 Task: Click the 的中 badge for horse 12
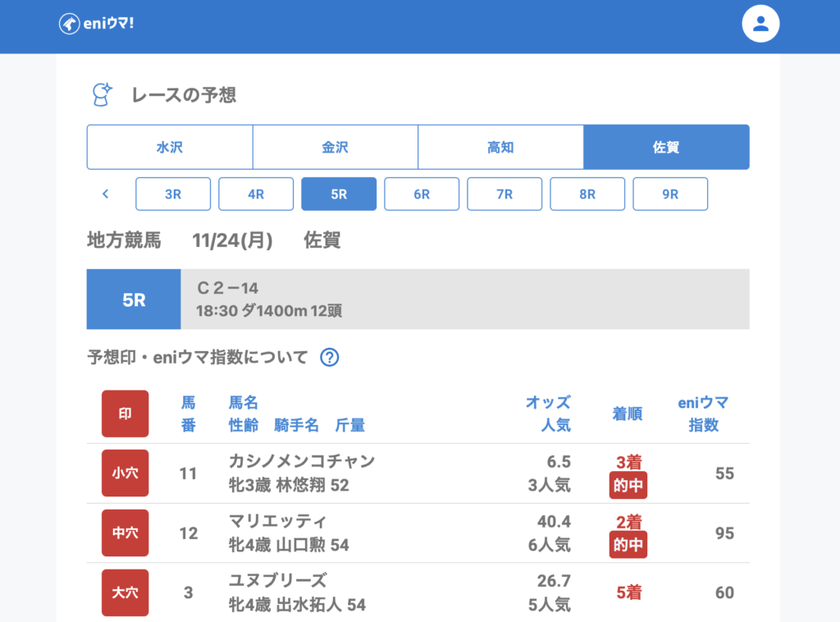628,545
